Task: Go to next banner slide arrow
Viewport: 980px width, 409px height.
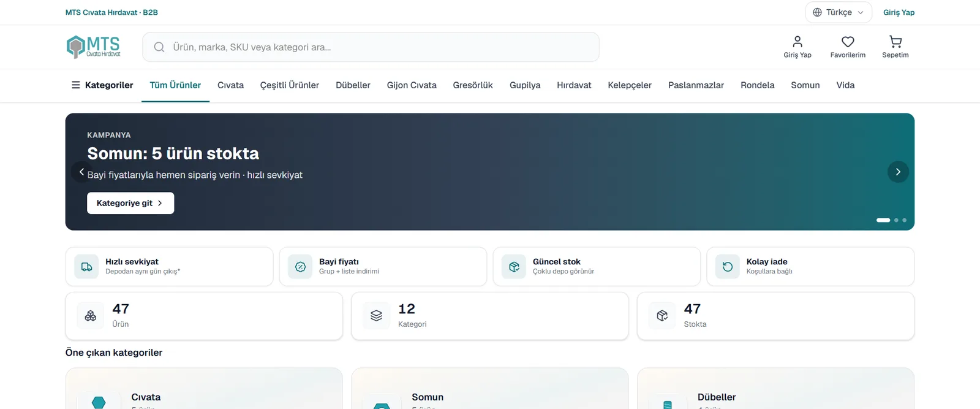Action: [x=898, y=172]
